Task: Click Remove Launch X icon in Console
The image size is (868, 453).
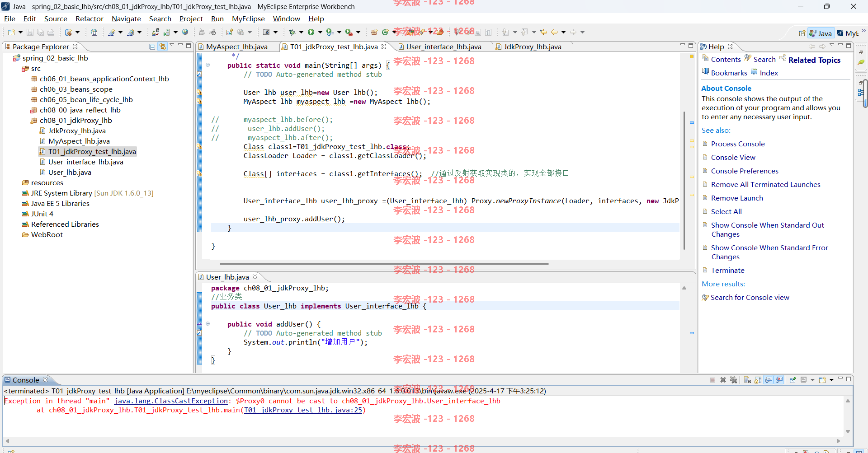Action: coord(723,380)
